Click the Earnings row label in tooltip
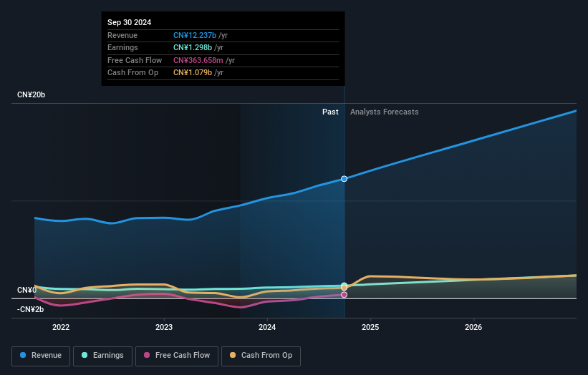 (122, 47)
